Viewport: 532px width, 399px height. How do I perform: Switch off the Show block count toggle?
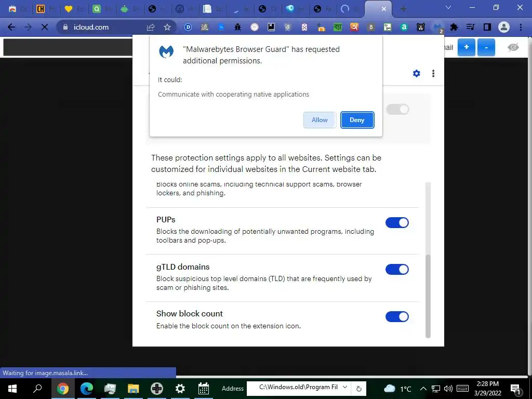[397, 316]
